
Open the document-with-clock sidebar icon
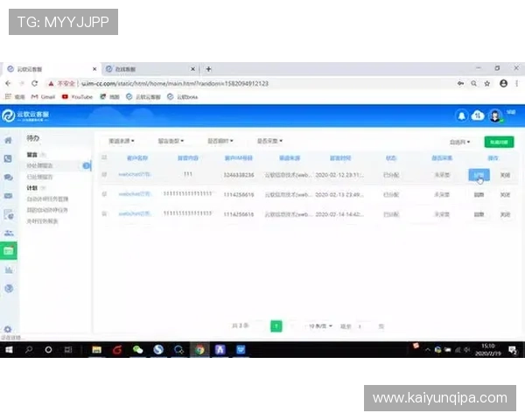click(9, 214)
